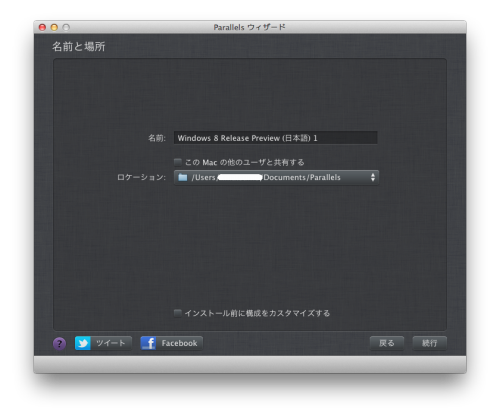Check customize configuration before installation option
This screenshot has width=500, height=420.
click(x=178, y=313)
